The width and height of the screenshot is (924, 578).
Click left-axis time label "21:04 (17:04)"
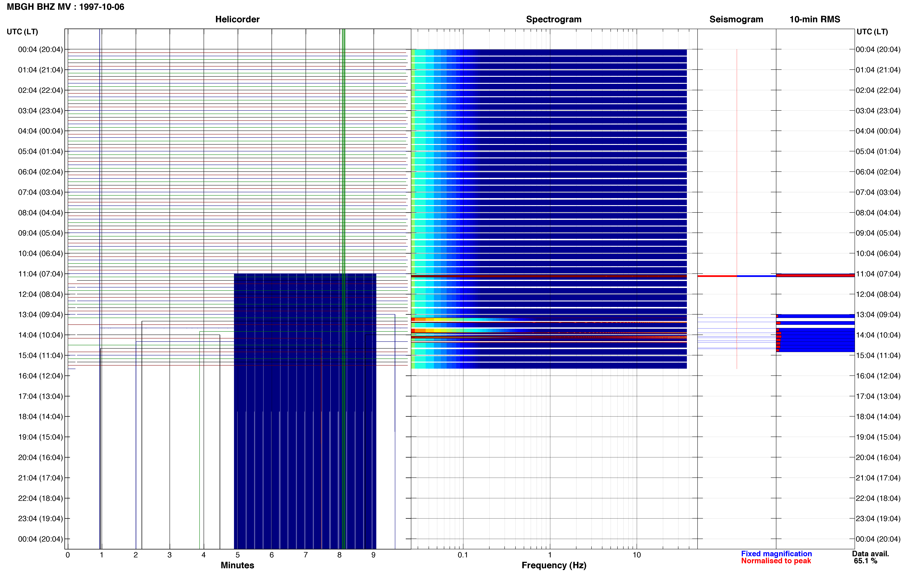tap(41, 478)
